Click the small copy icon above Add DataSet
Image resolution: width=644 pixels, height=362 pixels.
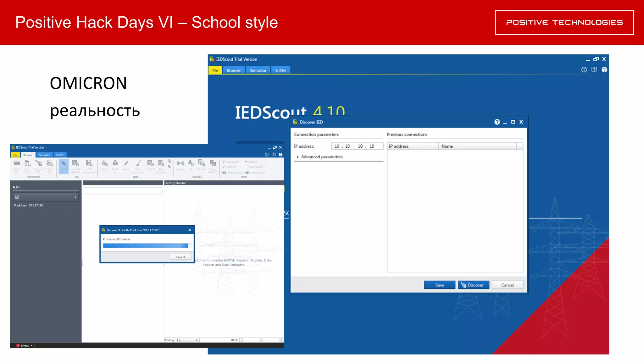click(169, 161)
